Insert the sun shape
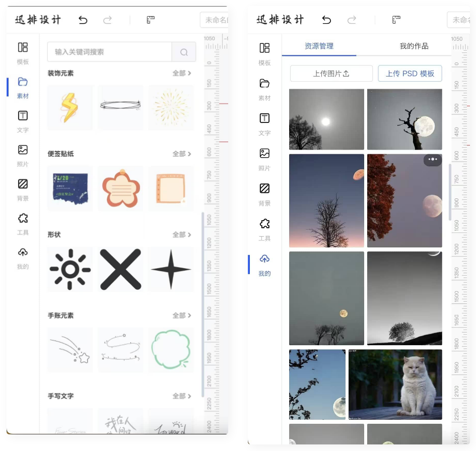Screen dimensions: 476x451 pyautogui.click(x=70, y=269)
